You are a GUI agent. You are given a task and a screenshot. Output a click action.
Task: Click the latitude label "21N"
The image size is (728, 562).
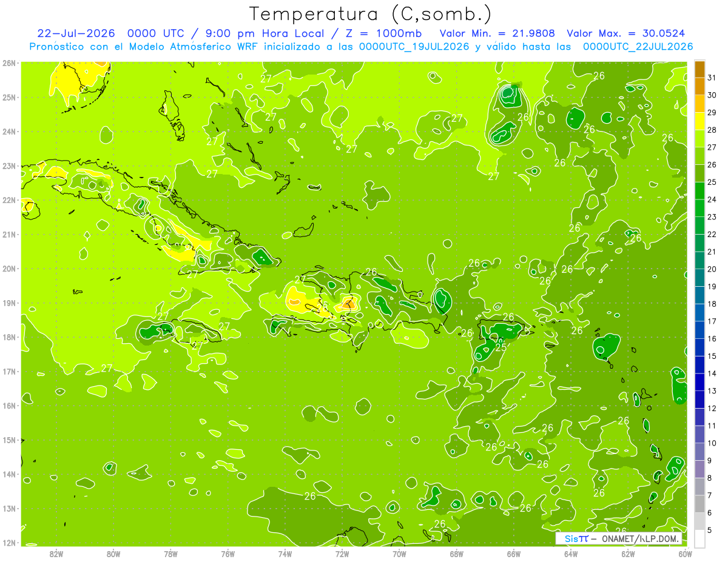[x=9, y=234]
